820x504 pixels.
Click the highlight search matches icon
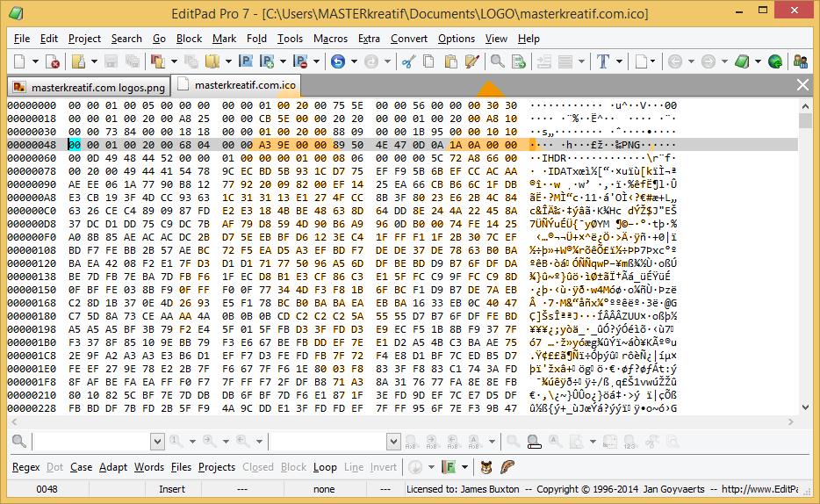click(534, 443)
